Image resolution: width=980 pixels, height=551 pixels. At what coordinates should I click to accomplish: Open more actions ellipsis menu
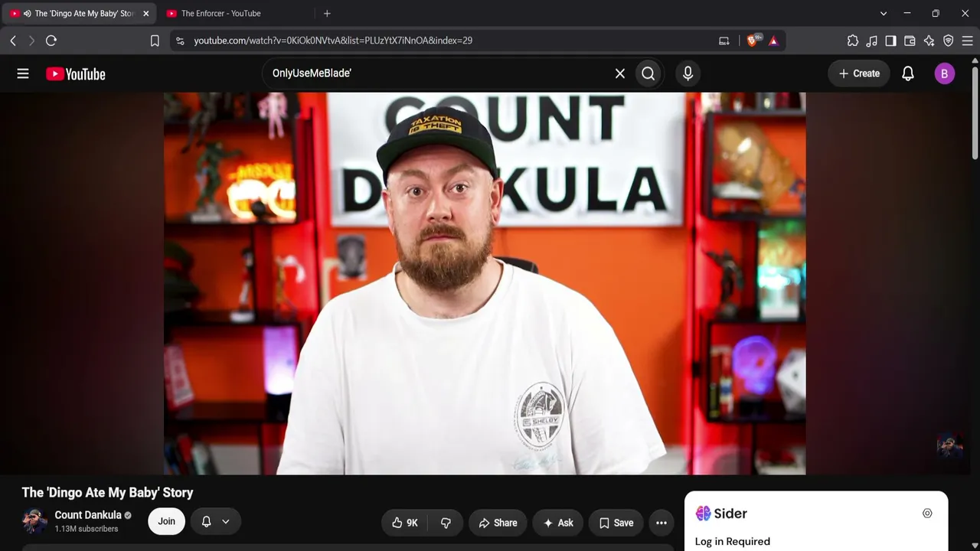pyautogui.click(x=661, y=523)
